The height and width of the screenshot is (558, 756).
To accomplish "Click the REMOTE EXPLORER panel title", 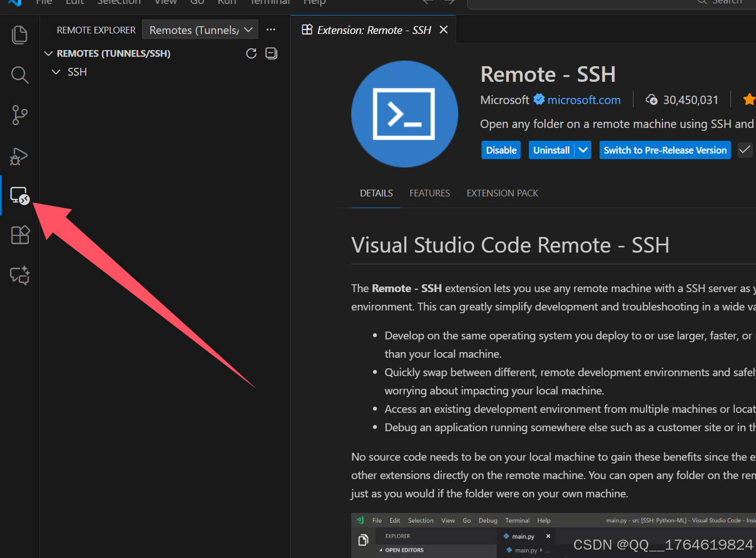I will 96,30.
